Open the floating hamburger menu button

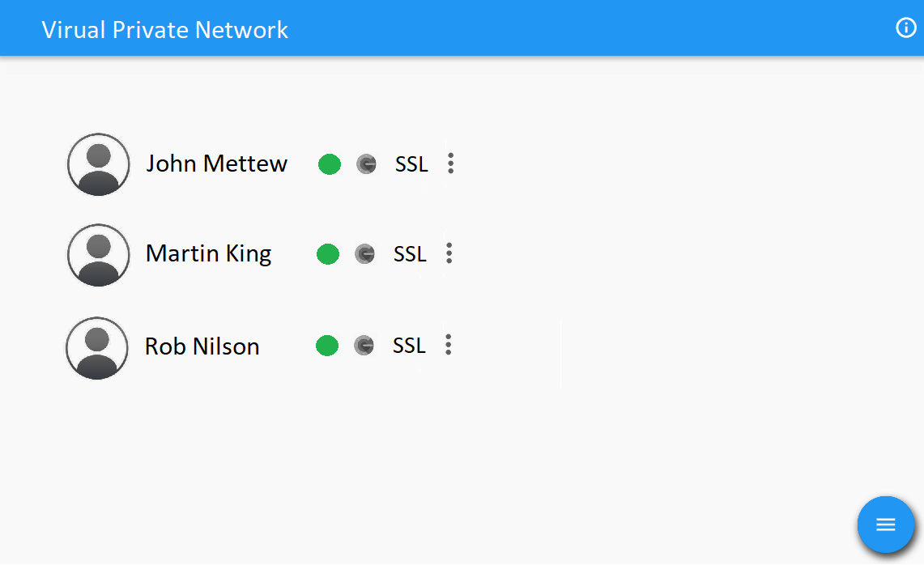coord(885,524)
